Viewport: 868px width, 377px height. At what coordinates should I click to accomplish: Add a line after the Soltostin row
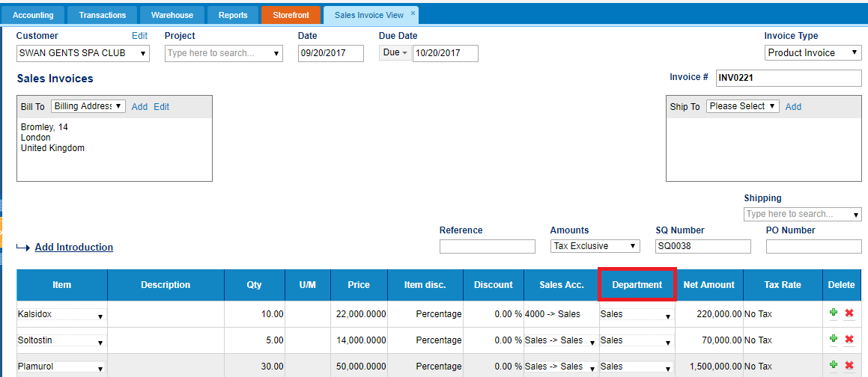point(833,339)
